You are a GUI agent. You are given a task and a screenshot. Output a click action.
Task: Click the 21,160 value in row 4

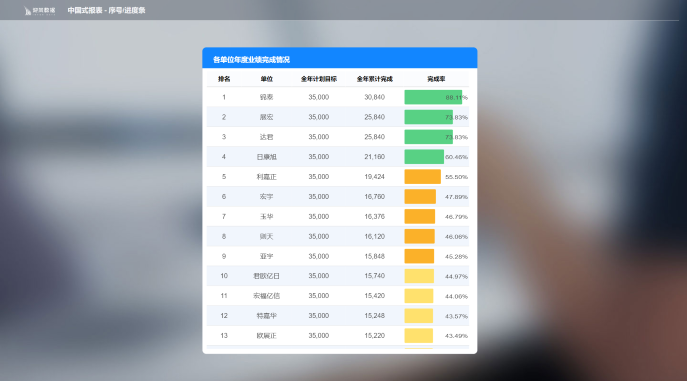(375, 157)
